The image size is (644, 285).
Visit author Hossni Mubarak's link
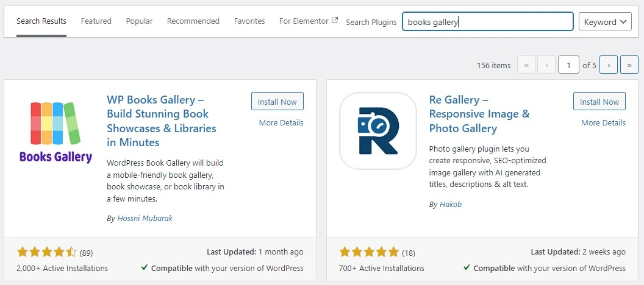coord(145,218)
